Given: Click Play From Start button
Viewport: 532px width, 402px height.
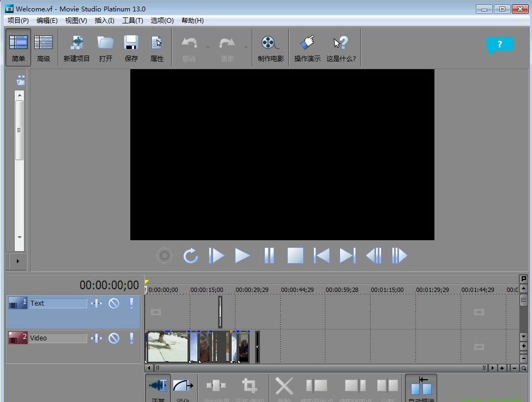Looking at the screenshot, I should click(216, 255).
